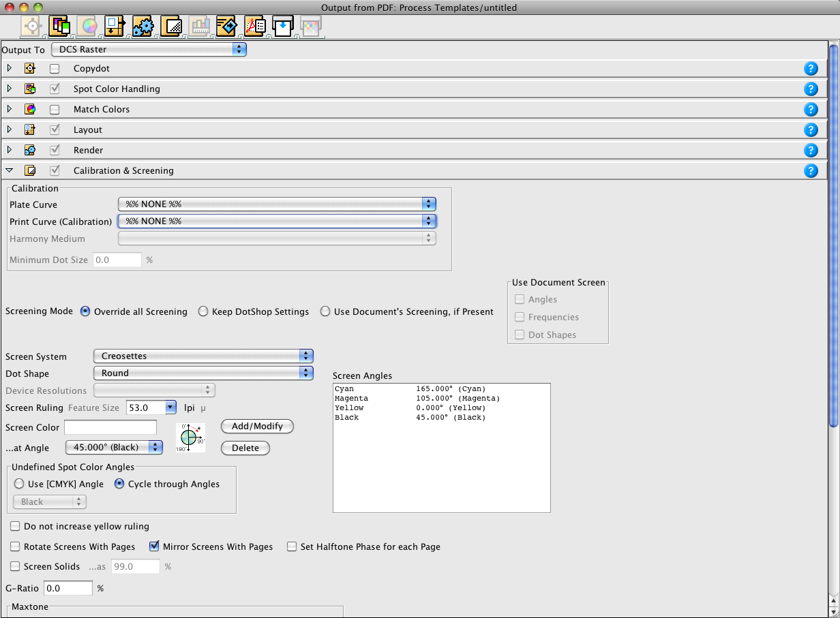
Task: Click the Add/Modify button
Action: (257, 426)
